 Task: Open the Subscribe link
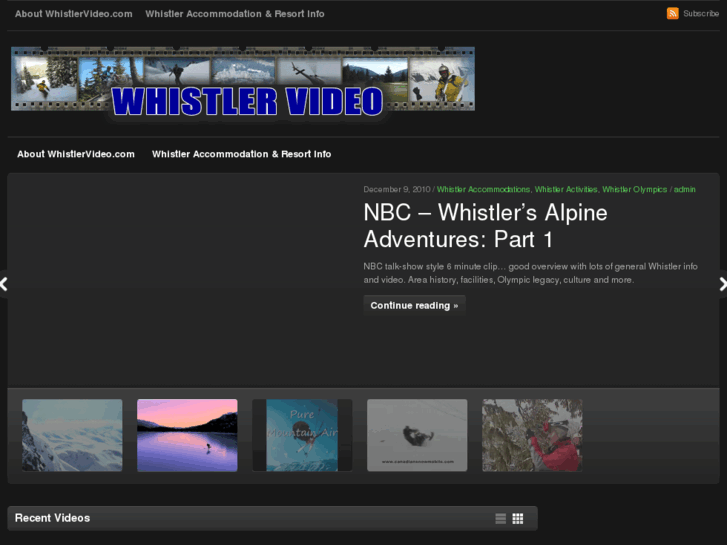(701, 13)
